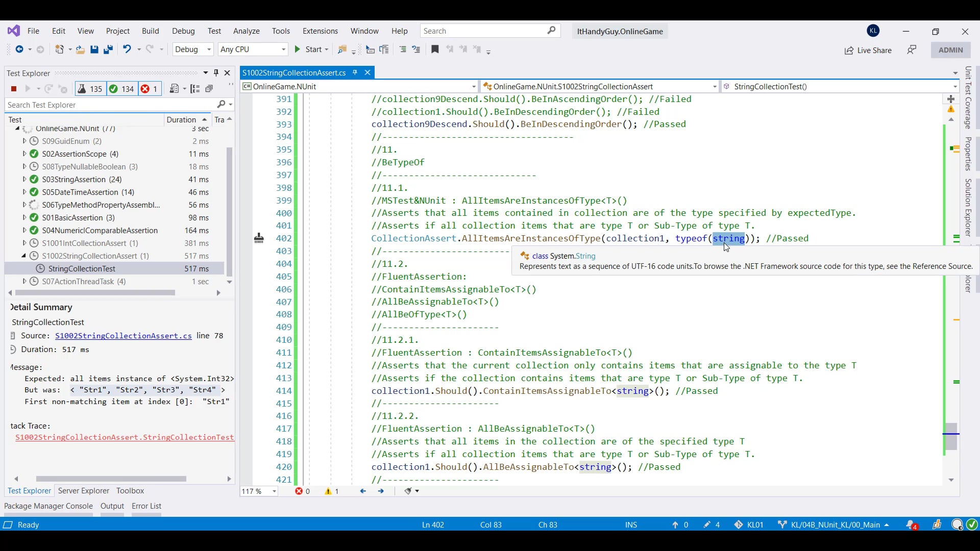
Task: Click the Save All toolbar icon
Action: point(108,49)
